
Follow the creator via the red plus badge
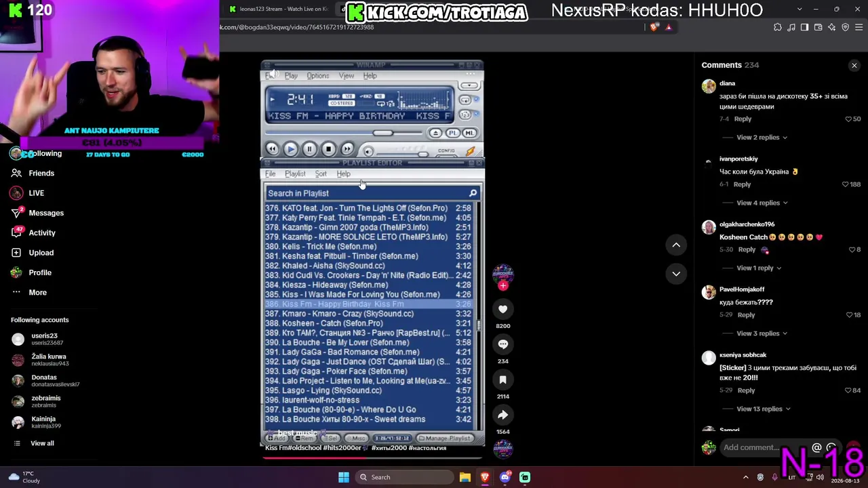(503, 286)
